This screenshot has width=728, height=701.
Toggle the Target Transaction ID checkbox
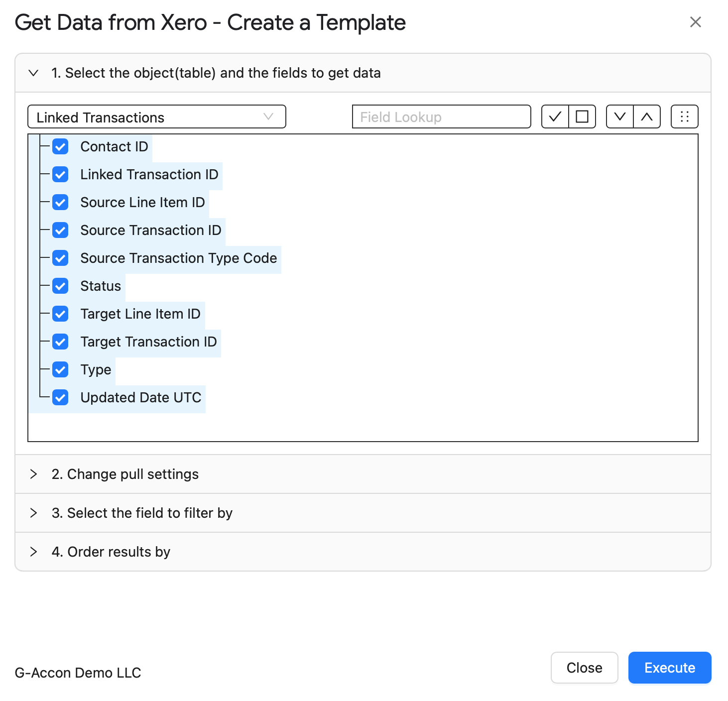(60, 342)
